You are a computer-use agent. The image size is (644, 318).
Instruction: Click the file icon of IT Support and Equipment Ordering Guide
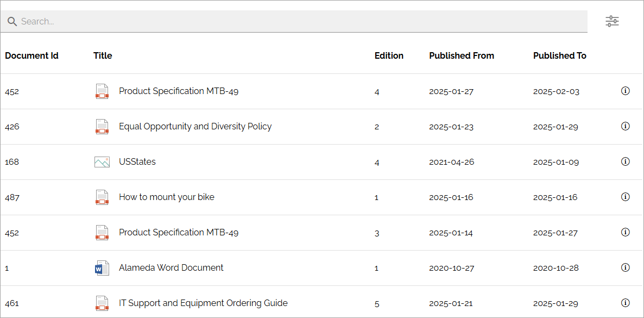click(102, 304)
